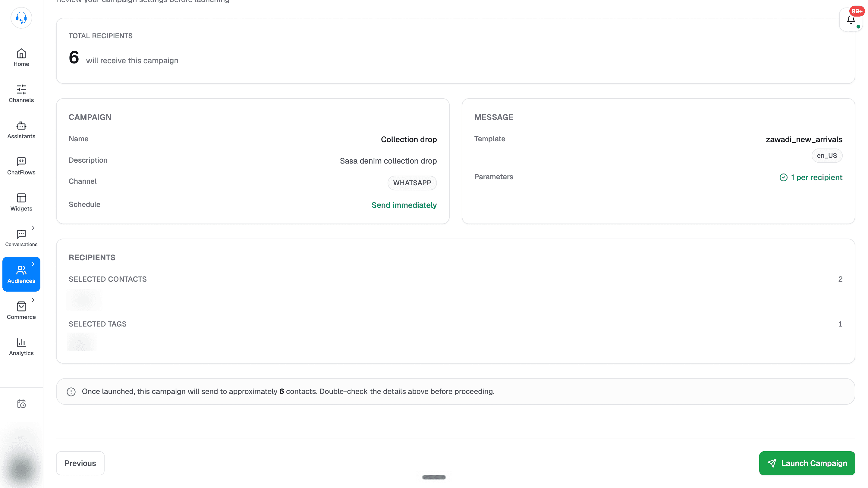Open the Audiences people icon
The height and width of the screenshot is (488, 868).
pos(21,270)
